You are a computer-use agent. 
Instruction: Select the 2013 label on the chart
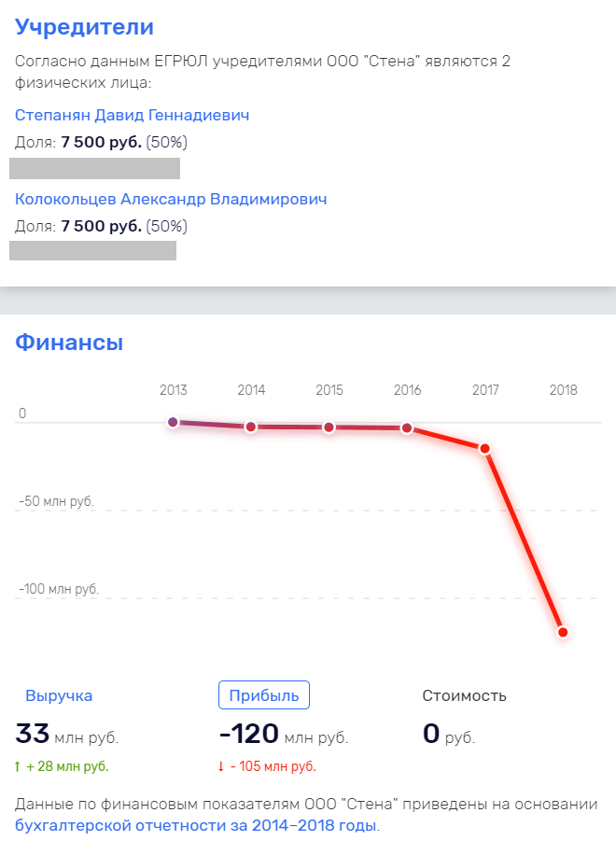[174, 390]
